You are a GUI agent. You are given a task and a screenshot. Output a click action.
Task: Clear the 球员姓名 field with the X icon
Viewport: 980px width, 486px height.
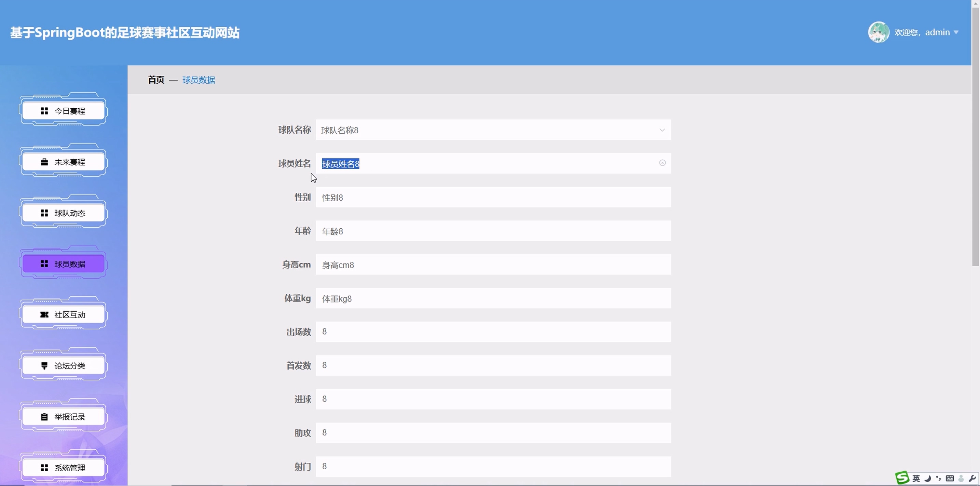point(662,163)
